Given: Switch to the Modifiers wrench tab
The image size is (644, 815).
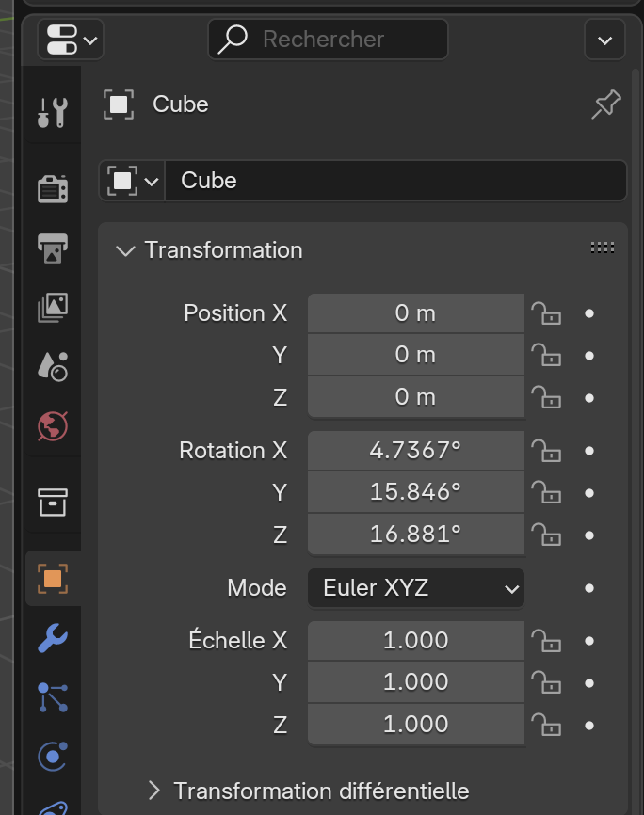Looking at the screenshot, I should tap(53, 639).
